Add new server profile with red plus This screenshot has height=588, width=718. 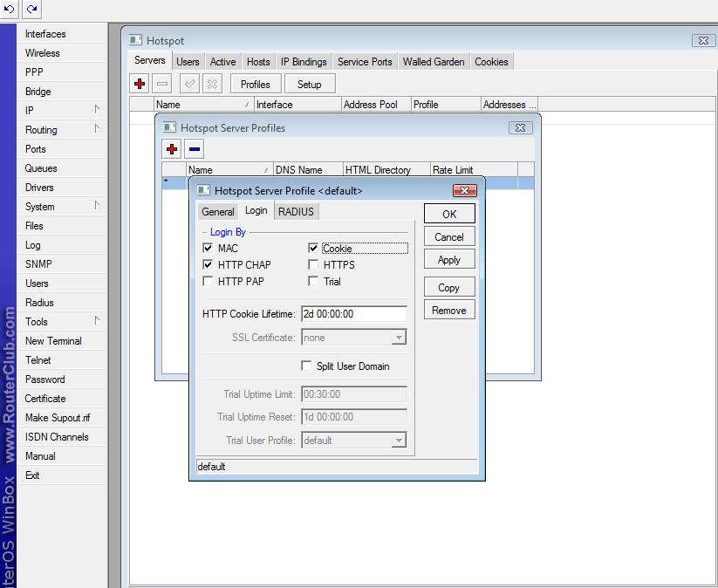point(172,149)
